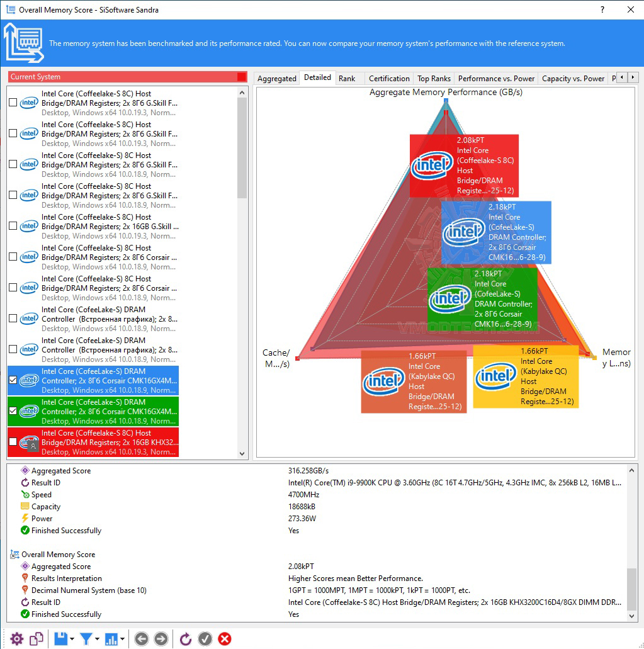644x649 pixels.
Task: Open the Performance vs. Power tab
Action: (x=496, y=79)
